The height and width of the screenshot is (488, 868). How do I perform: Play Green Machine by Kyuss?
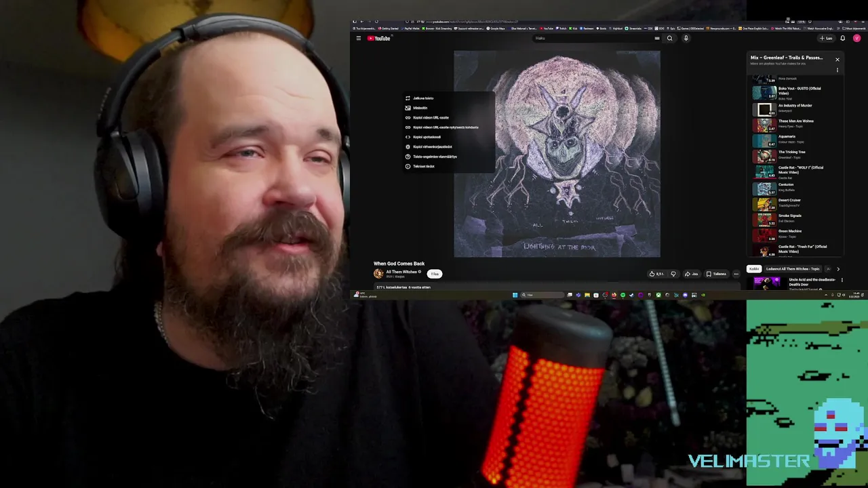pyautogui.click(x=796, y=235)
